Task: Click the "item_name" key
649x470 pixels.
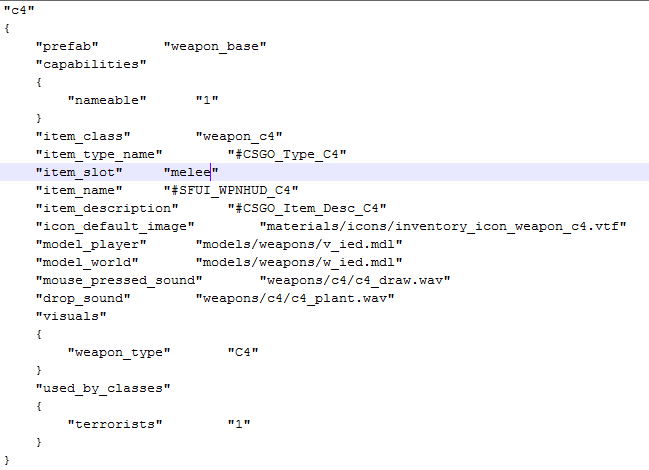Action: coord(79,191)
